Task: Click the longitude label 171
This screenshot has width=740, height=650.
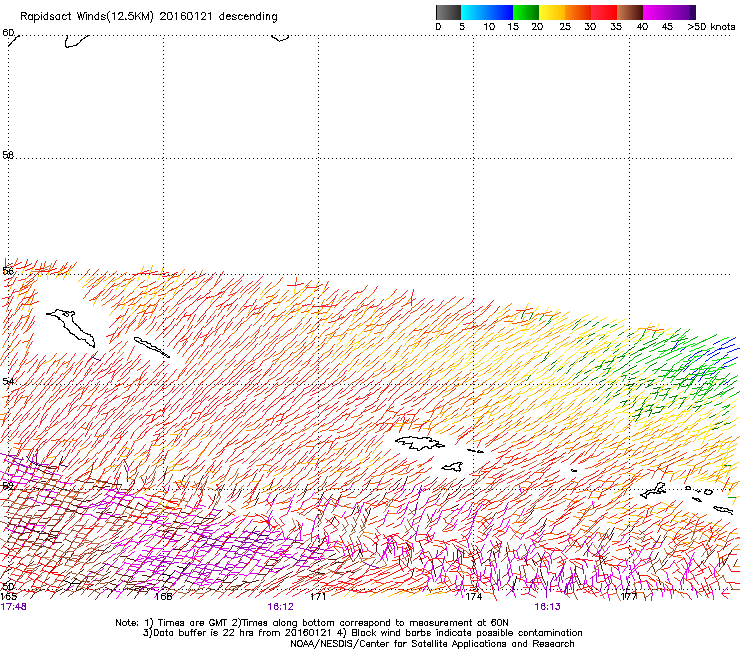Action: click(x=318, y=597)
